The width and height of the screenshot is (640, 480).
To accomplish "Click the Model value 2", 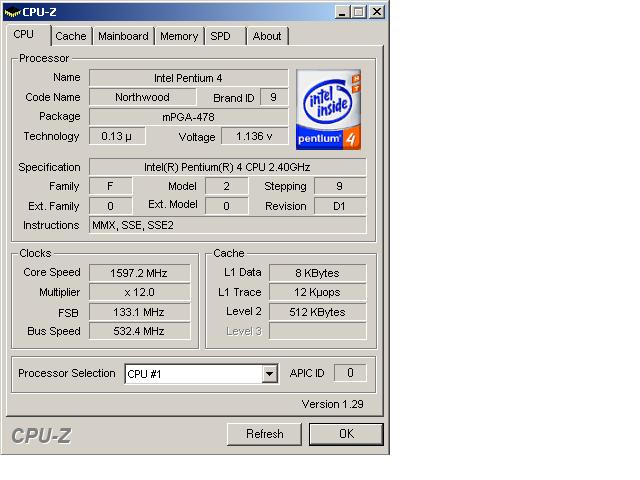I will tap(227, 186).
